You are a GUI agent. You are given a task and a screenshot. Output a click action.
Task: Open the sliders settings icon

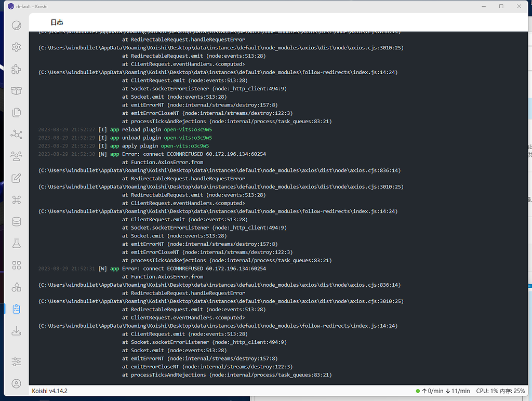click(16, 362)
